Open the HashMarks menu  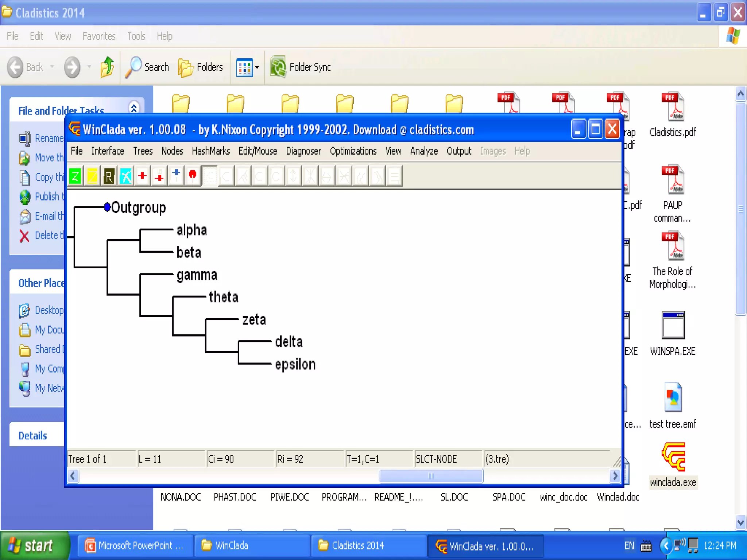click(x=210, y=151)
